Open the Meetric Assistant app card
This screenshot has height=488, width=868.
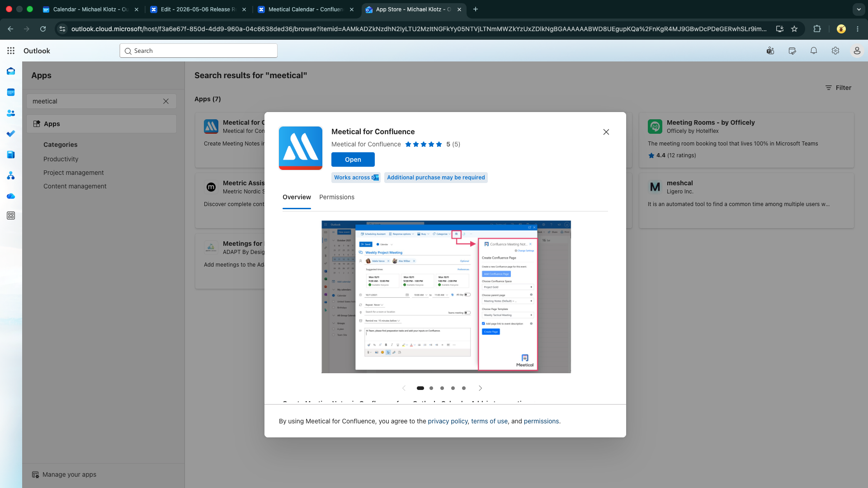(x=230, y=201)
